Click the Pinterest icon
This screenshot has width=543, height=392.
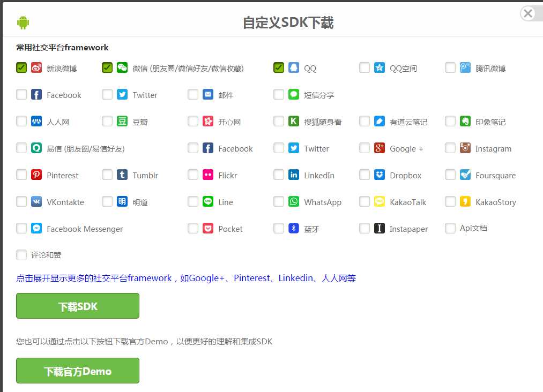pos(36,175)
